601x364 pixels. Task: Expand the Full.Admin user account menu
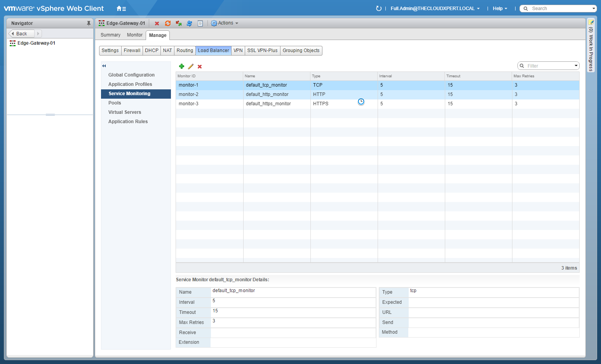[435, 9]
